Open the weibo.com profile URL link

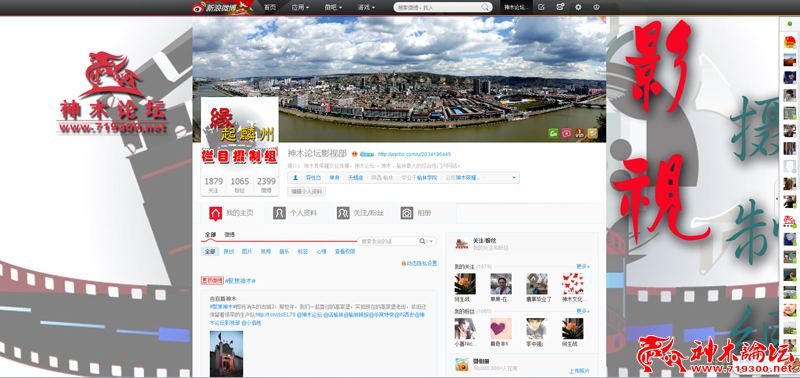pos(414,154)
